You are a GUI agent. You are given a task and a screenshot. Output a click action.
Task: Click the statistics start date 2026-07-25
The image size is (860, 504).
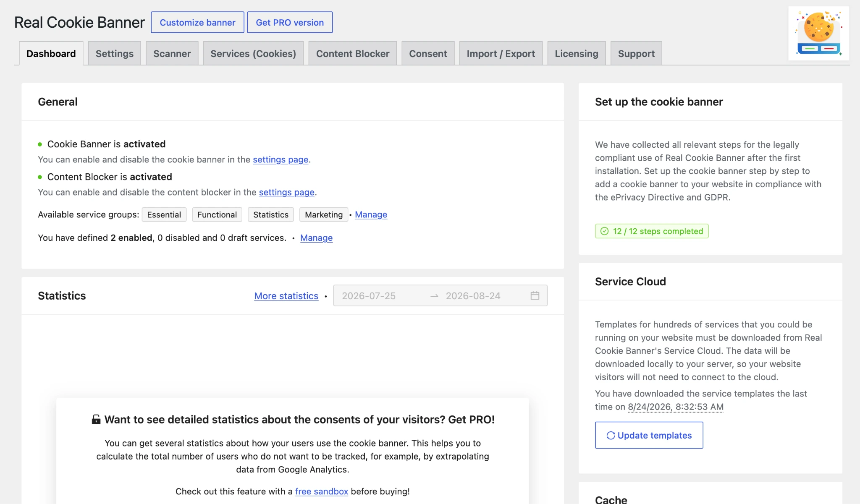[369, 296]
